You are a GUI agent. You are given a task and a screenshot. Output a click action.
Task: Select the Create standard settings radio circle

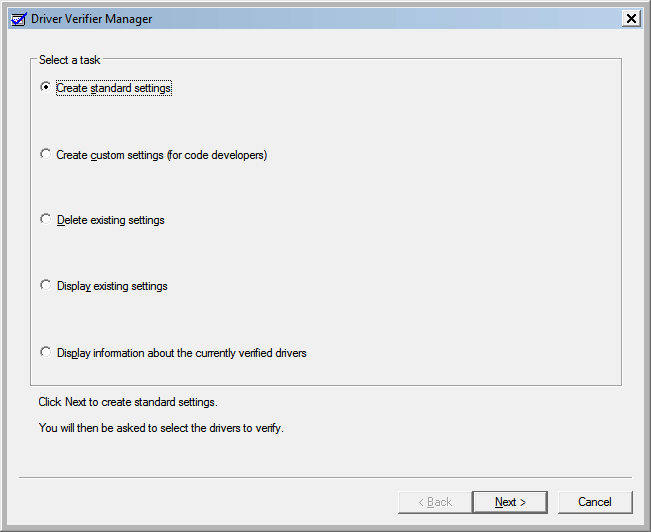point(45,87)
